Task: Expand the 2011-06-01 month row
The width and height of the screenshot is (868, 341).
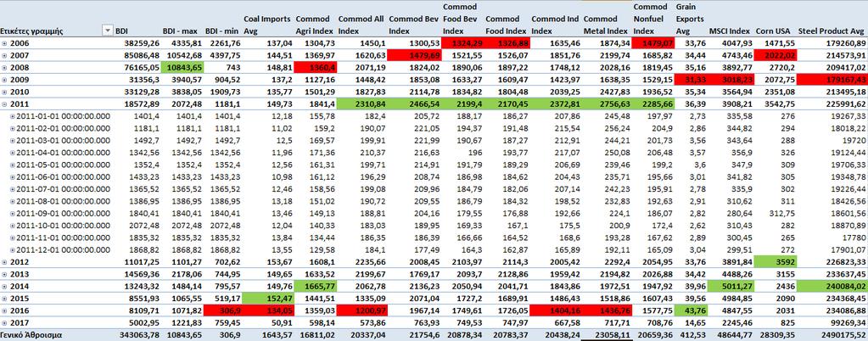Action: click(x=13, y=177)
